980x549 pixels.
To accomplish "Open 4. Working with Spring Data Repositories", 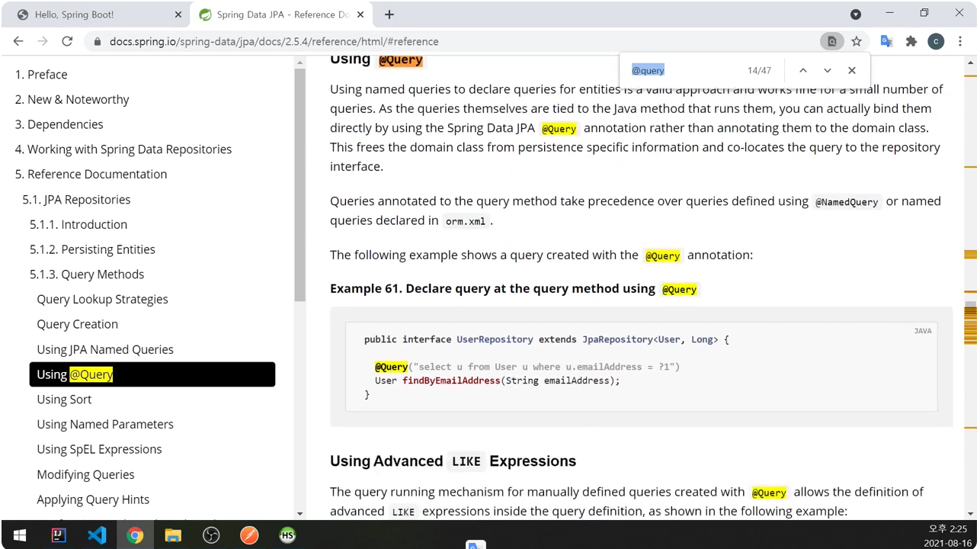I will click(123, 149).
